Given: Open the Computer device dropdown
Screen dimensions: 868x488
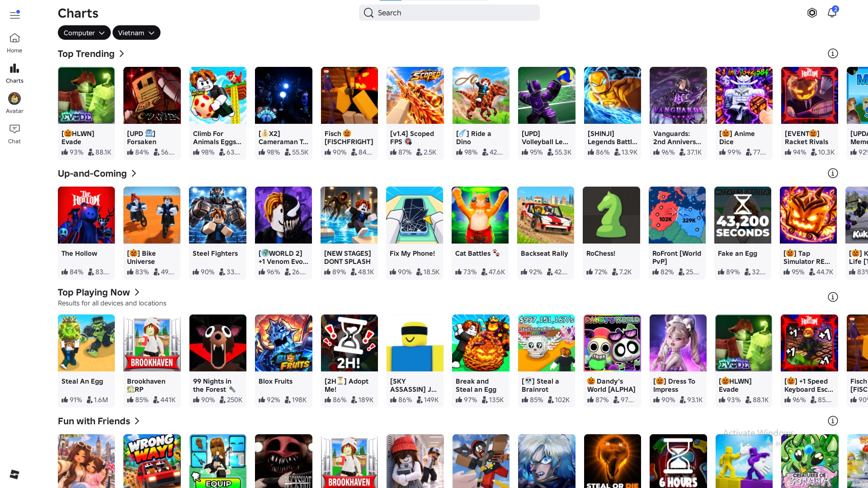Looking at the screenshot, I should coord(84,33).
